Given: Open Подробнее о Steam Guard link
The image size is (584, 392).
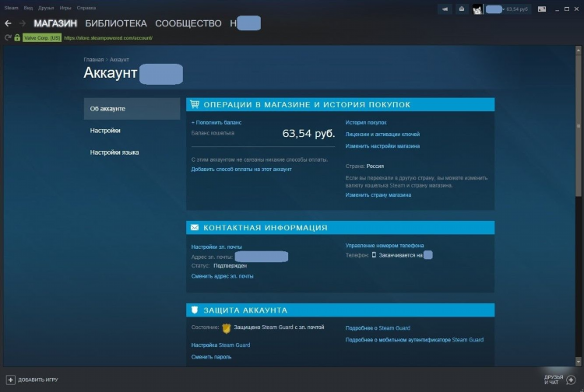Looking at the screenshot, I should coord(378,328).
